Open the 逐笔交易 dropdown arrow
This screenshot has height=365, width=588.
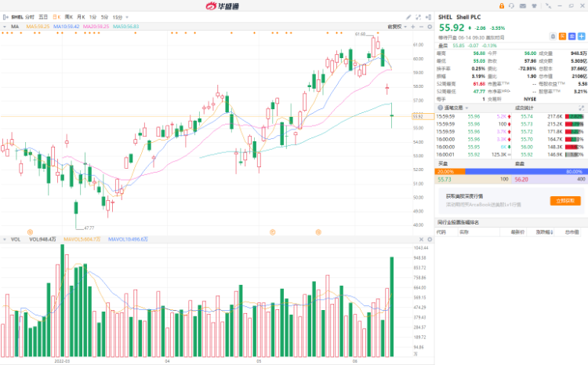(467, 108)
